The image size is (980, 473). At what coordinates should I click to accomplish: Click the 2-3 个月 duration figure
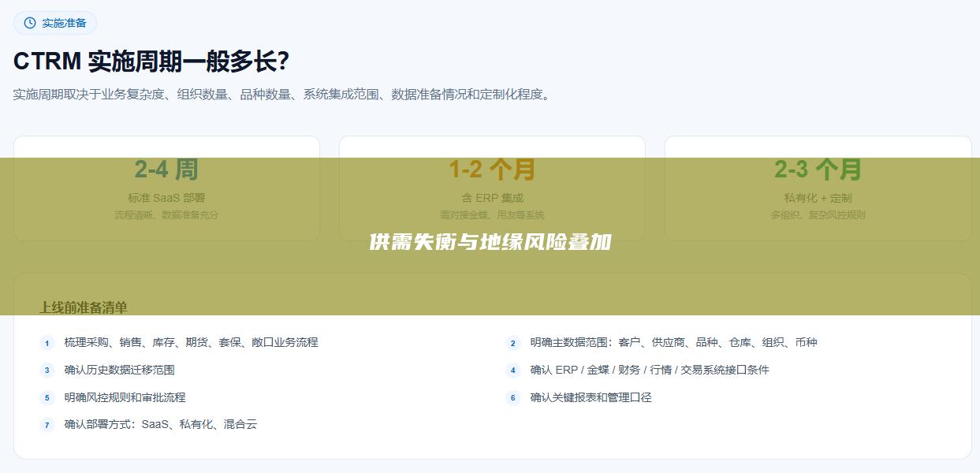point(818,169)
